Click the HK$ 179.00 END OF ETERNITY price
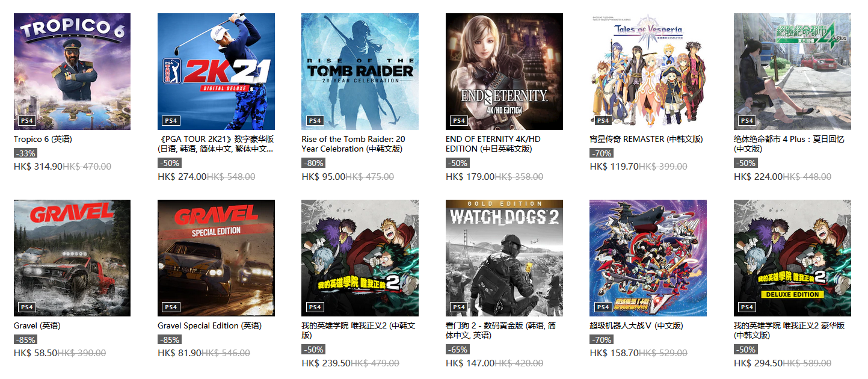Viewport: 868px width, 379px height. tap(470, 177)
